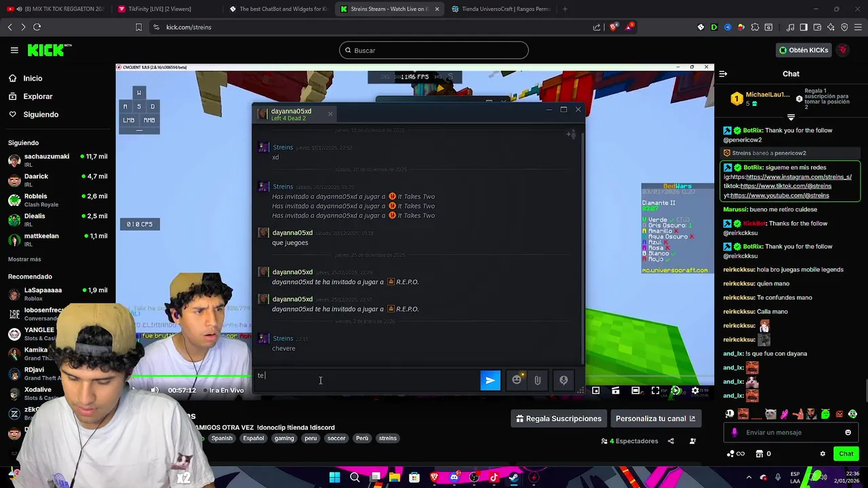Open Brave Rewards triangle icon
Screen dimensions: 868x488
coord(629,27)
